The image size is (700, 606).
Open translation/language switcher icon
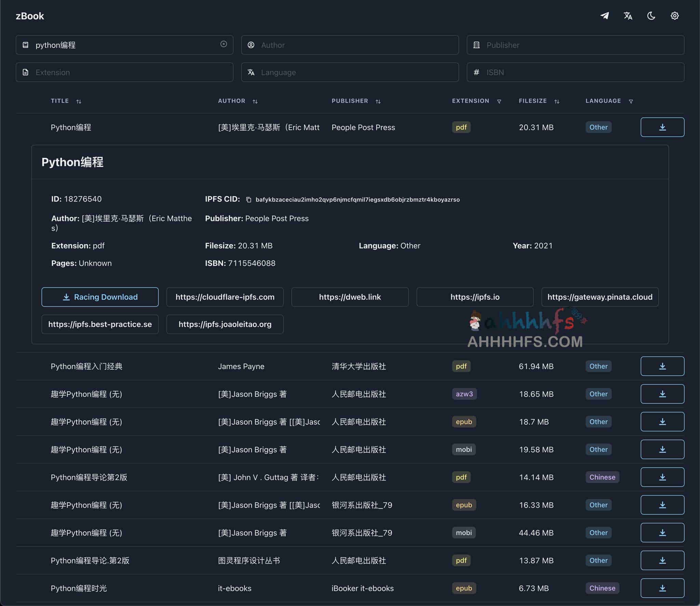pyautogui.click(x=628, y=15)
